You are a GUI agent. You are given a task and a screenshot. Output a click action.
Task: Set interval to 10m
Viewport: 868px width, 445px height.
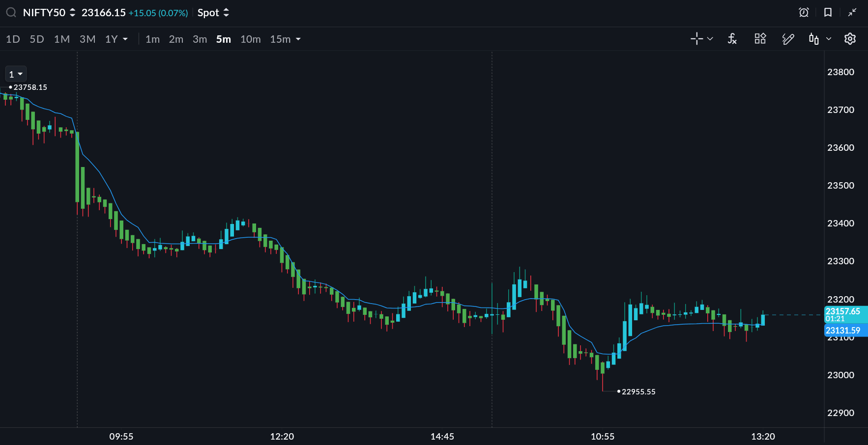(250, 39)
